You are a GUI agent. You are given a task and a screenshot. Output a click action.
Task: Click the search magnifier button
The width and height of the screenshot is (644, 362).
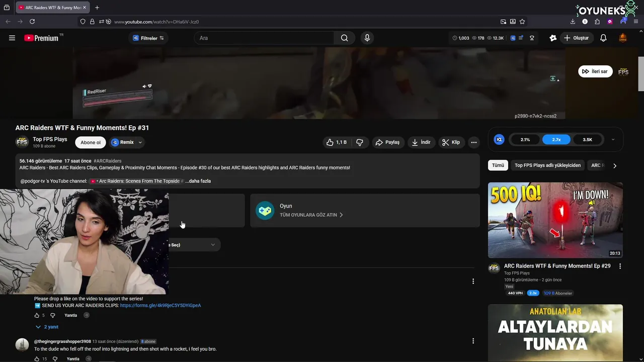345,38
